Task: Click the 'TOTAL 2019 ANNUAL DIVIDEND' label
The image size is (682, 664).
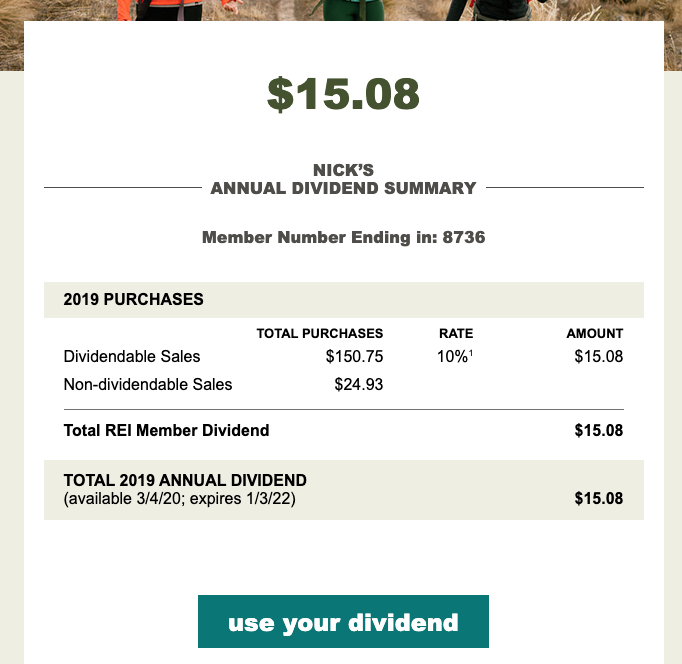Action: (x=185, y=480)
